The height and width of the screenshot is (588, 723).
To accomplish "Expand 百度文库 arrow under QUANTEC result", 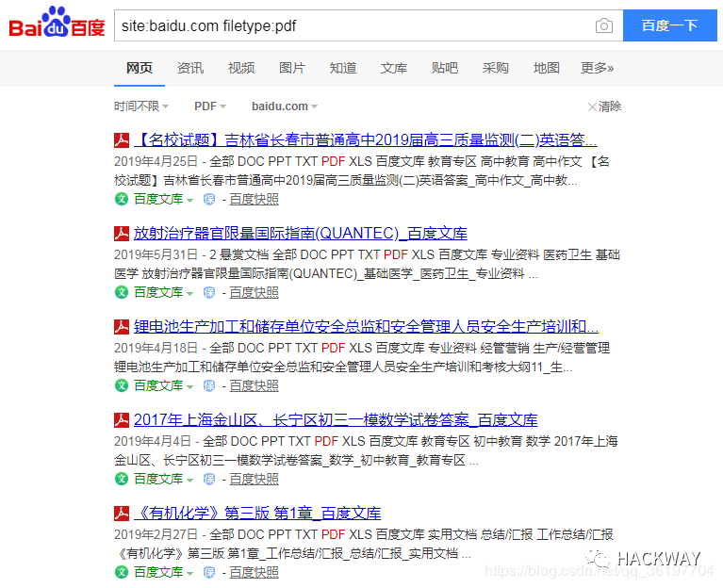I will pyautogui.click(x=190, y=293).
